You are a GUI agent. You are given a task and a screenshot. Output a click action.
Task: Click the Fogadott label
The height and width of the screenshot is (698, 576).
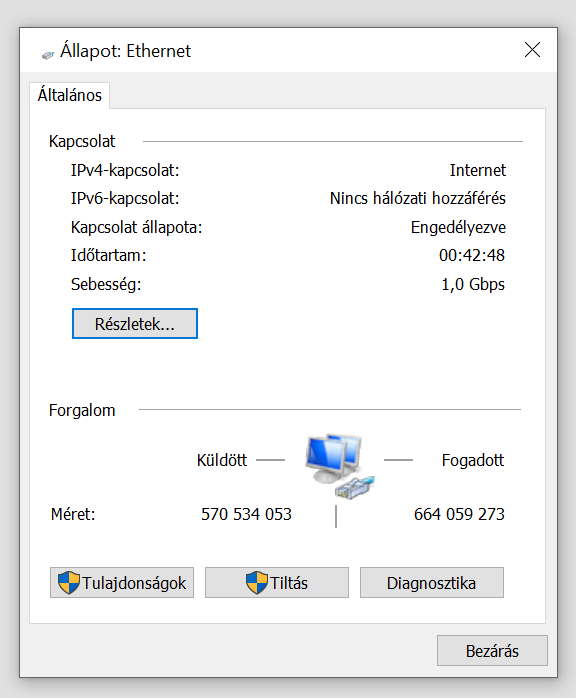pyautogui.click(x=473, y=460)
